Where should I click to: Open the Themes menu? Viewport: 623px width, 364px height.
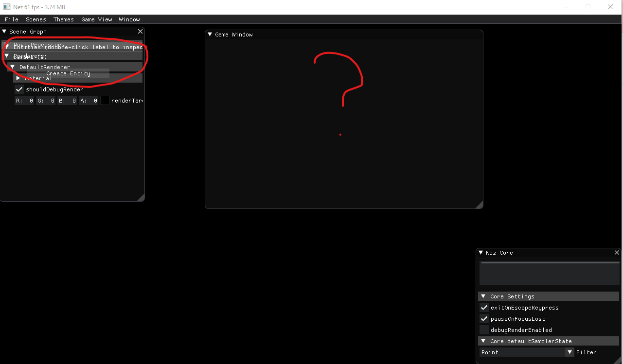coord(63,19)
